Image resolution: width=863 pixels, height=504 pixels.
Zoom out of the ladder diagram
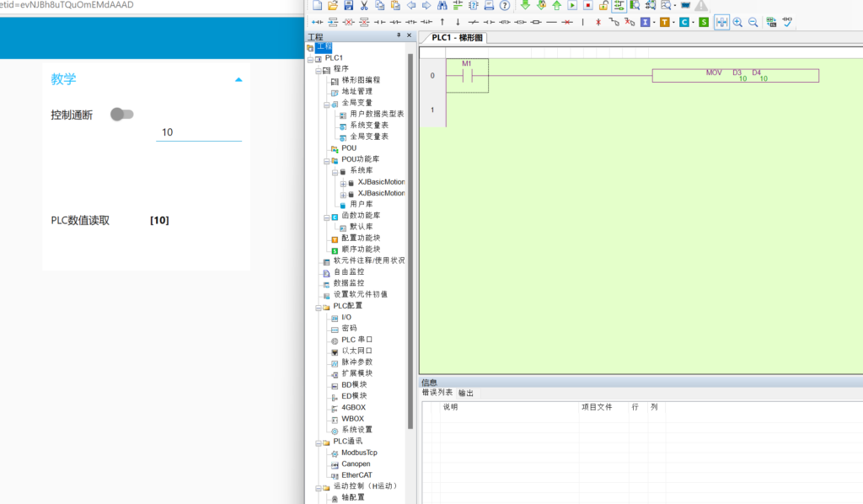click(753, 22)
